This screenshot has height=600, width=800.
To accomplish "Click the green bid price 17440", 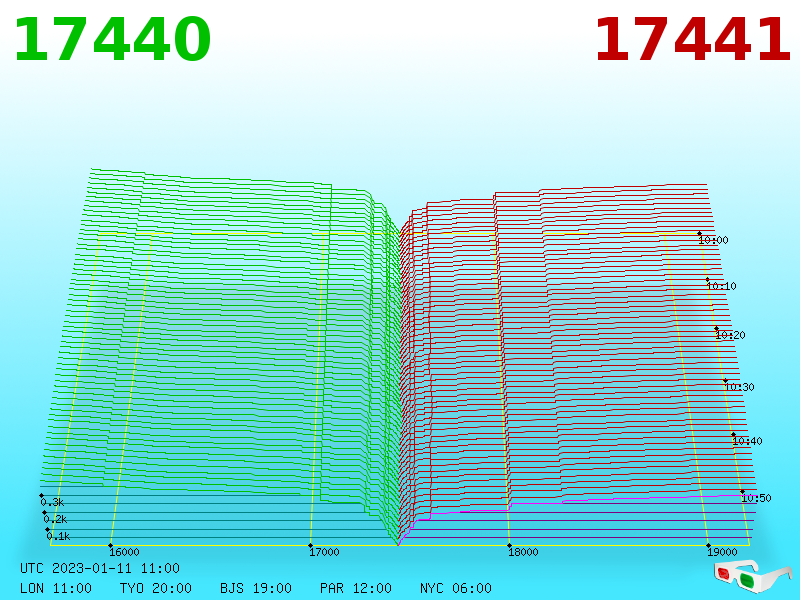I will click(x=113, y=39).
